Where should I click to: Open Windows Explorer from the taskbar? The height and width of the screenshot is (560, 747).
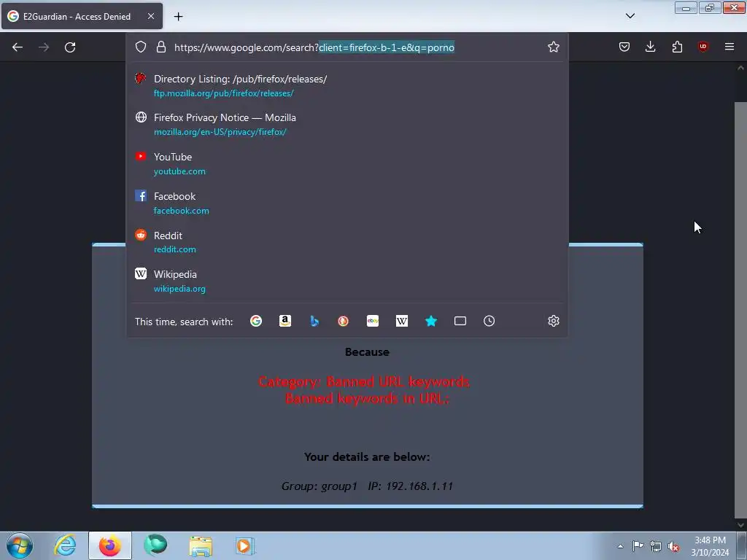coord(201,545)
